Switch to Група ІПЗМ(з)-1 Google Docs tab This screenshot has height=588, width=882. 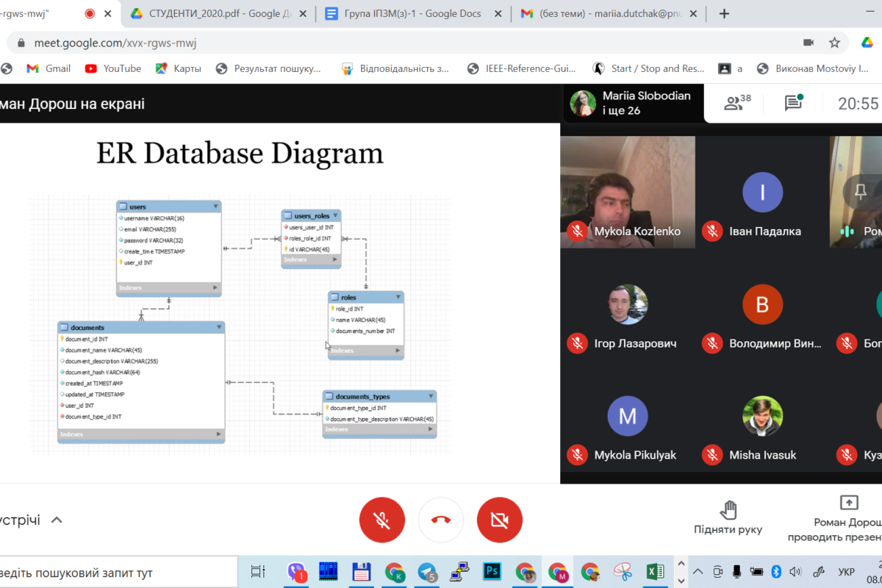click(x=412, y=13)
